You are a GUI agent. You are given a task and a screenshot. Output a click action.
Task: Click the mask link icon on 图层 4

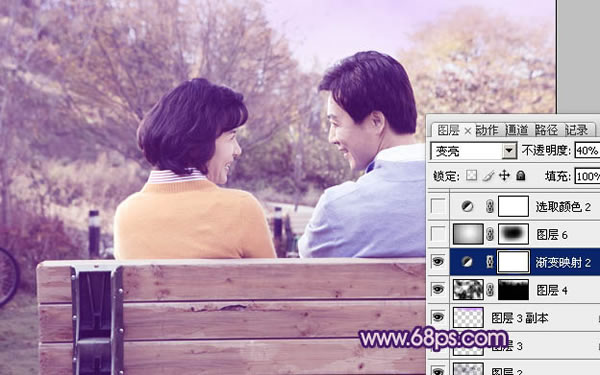[x=490, y=290]
